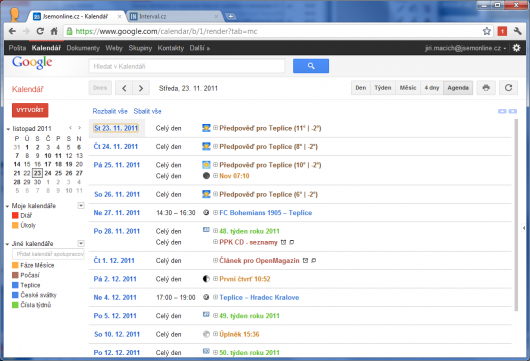Click the browser address bar URL
530x361 pixels.
point(166,31)
